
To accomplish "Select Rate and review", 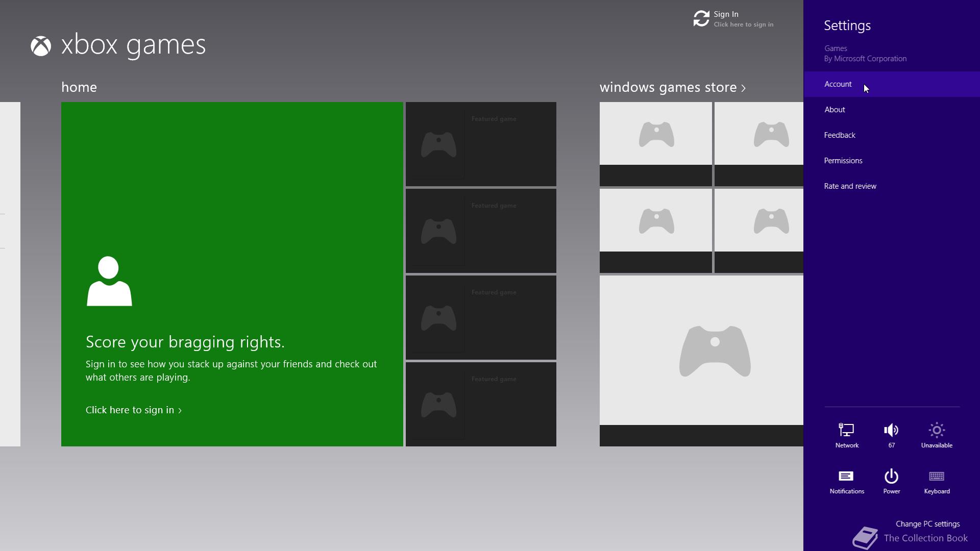I will point(850,186).
